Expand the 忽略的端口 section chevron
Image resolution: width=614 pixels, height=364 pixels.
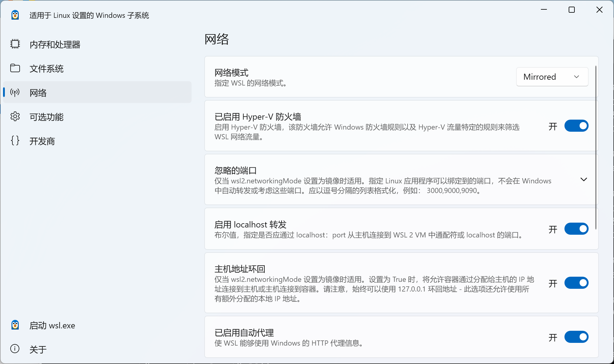pos(583,180)
